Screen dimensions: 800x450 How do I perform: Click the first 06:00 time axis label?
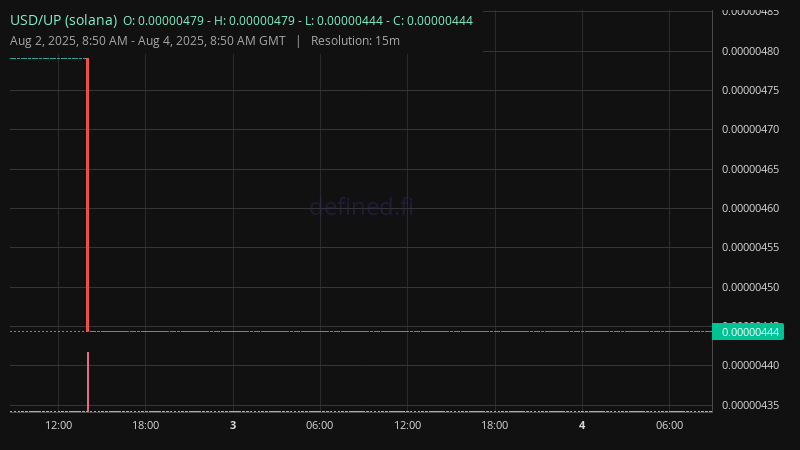point(320,426)
